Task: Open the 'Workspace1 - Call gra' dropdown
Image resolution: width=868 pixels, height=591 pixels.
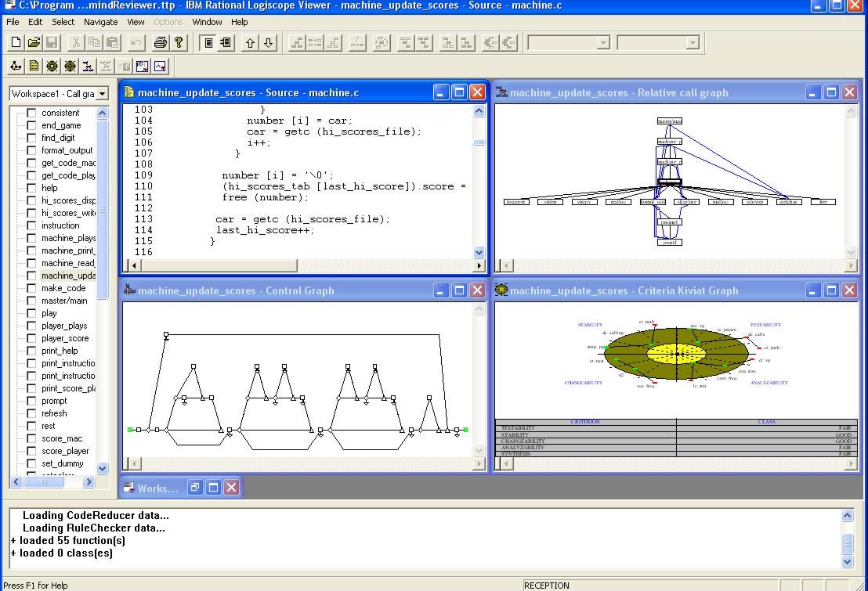Action: [x=102, y=94]
